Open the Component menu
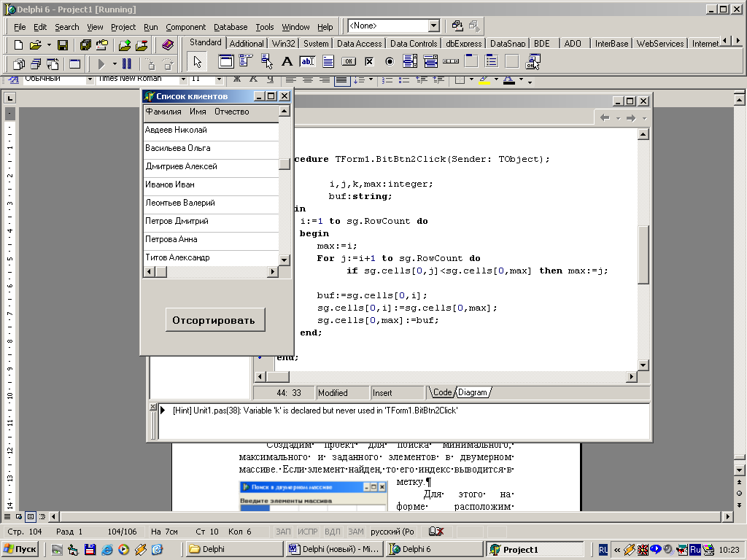The width and height of the screenshot is (747, 560). (x=186, y=27)
